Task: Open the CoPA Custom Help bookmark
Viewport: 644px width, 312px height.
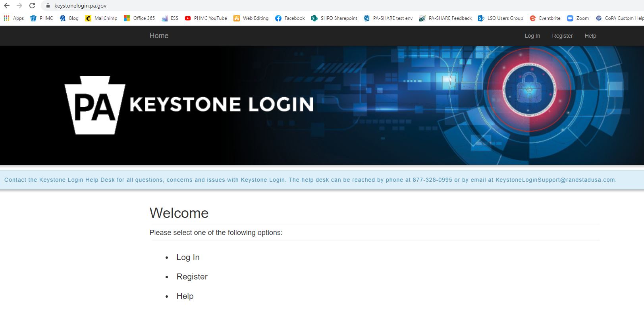Action: coord(619,18)
